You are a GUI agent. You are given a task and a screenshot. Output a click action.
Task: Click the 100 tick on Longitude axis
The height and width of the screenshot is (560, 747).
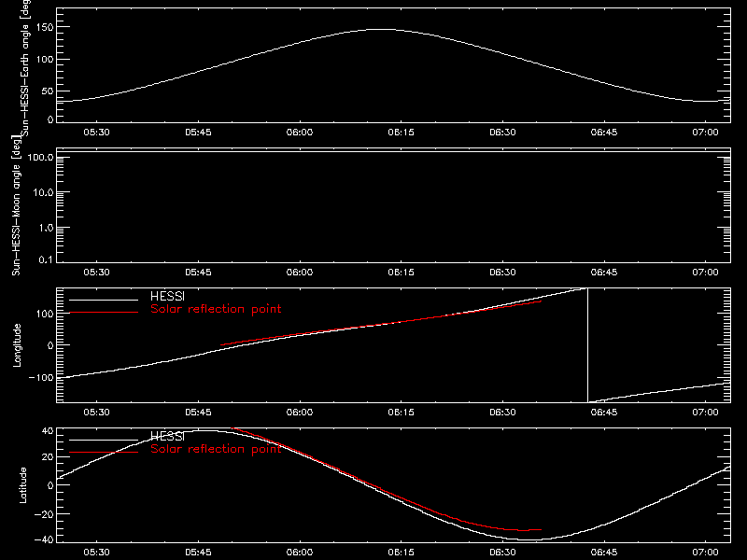point(45,314)
